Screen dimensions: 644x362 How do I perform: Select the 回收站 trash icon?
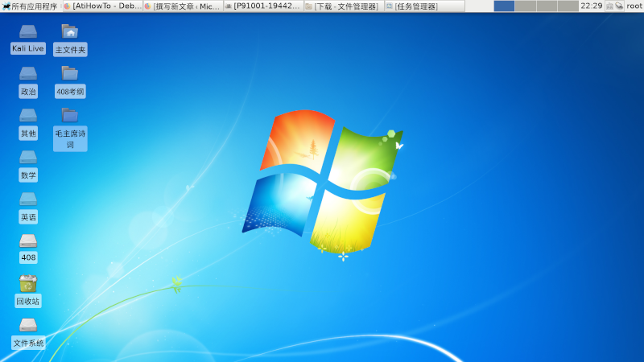point(28,284)
